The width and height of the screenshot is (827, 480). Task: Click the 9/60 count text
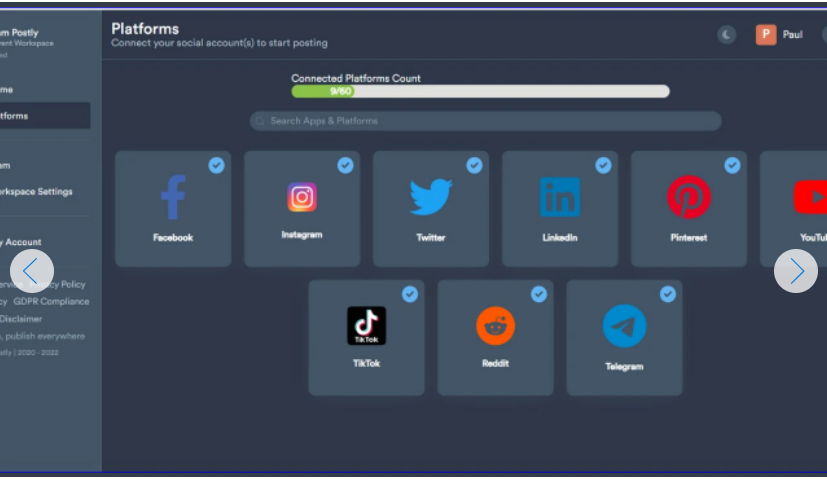click(340, 91)
